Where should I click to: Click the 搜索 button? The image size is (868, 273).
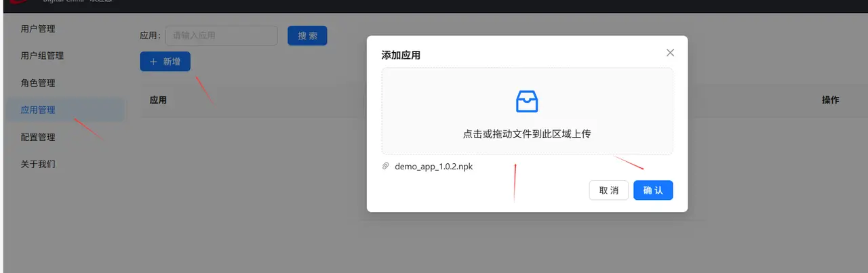click(307, 36)
